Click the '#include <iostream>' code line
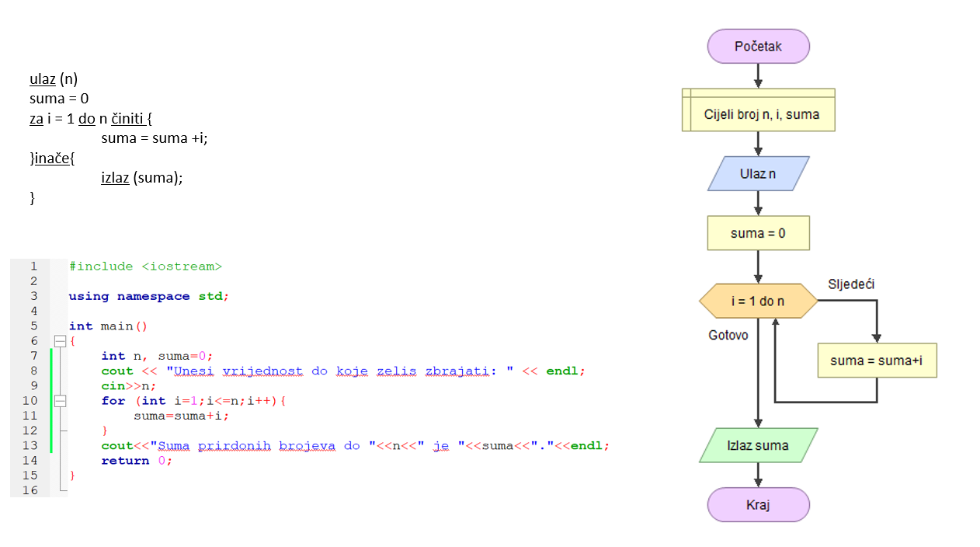The height and width of the screenshot is (547, 980). (145, 266)
